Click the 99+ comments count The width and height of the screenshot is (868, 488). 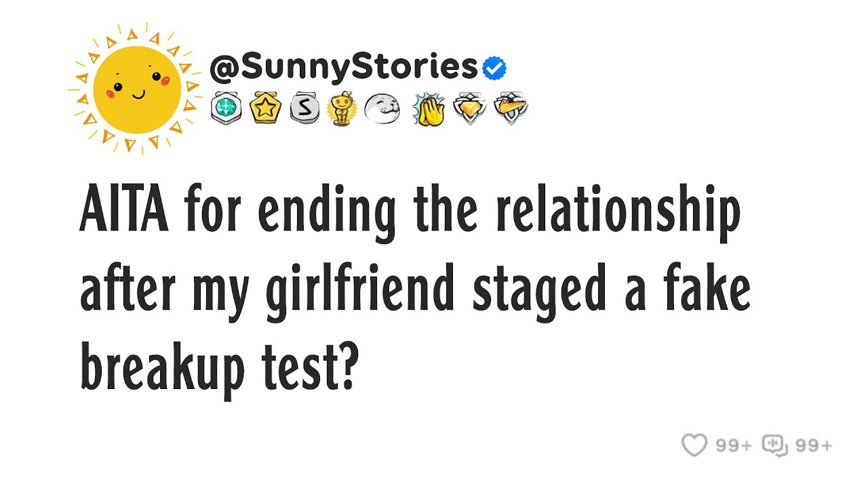pyautogui.click(x=813, y=445)
